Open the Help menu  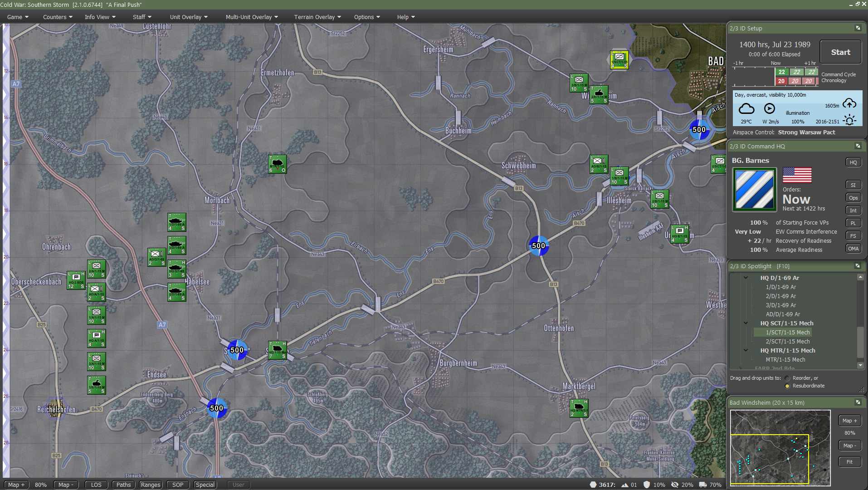coord(406,17)
